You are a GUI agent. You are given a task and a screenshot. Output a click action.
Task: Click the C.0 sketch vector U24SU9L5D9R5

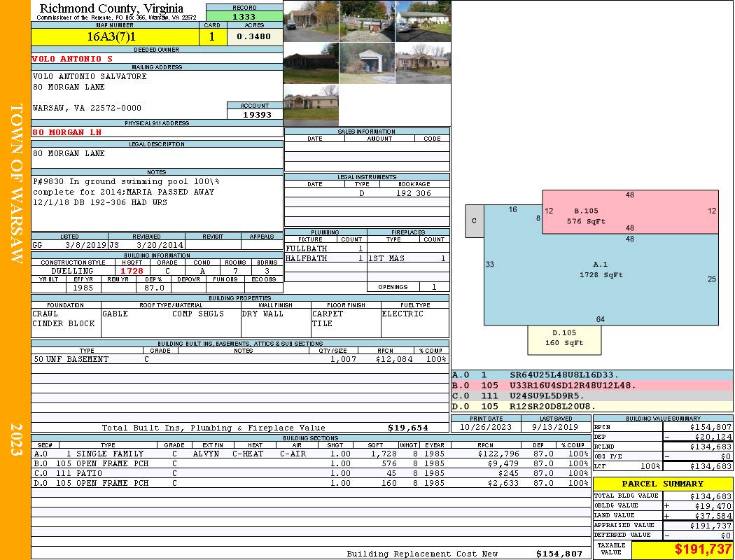point(547,396)
